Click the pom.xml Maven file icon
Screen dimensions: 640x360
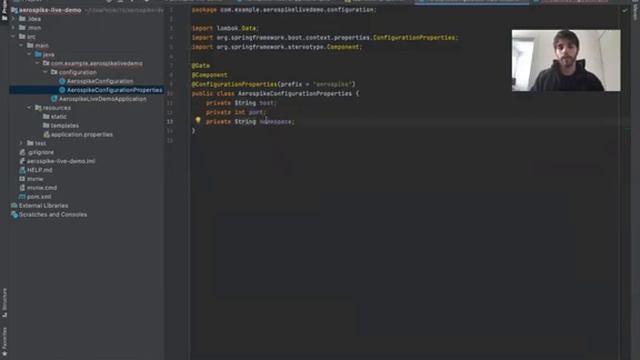point(22,197)
